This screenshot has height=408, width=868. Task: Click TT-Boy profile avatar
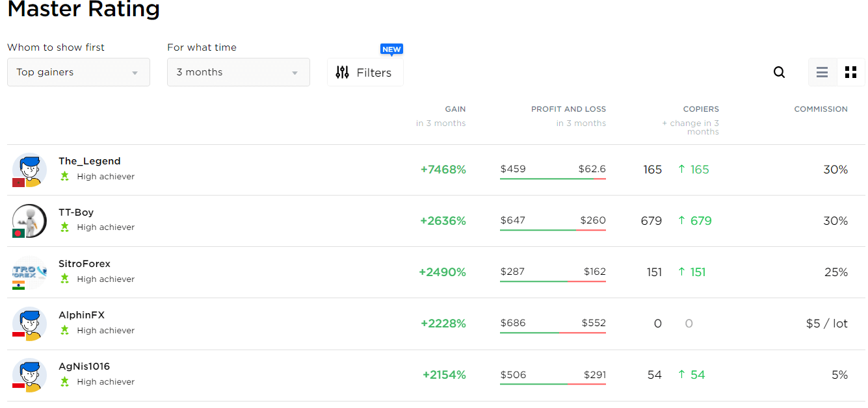pyautogui.click(x=29, y=221)
